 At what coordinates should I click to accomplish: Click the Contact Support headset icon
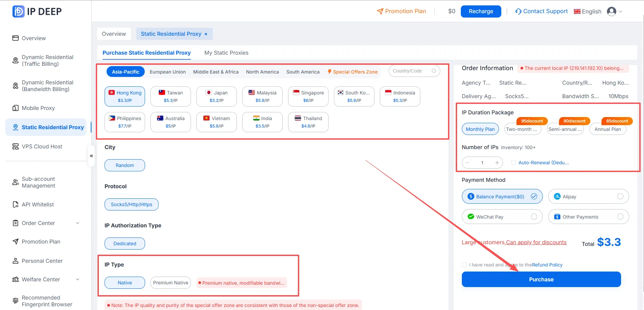[x=519, y=11]
